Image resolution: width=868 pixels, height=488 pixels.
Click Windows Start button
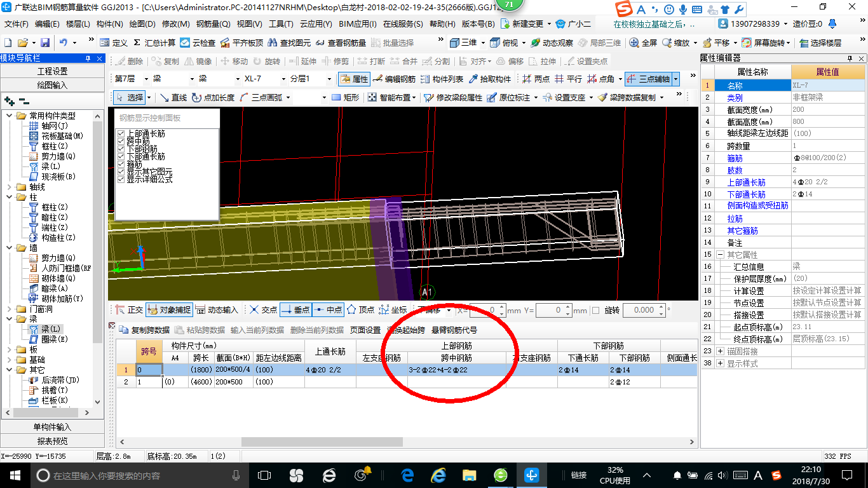(x=15, y=475)
